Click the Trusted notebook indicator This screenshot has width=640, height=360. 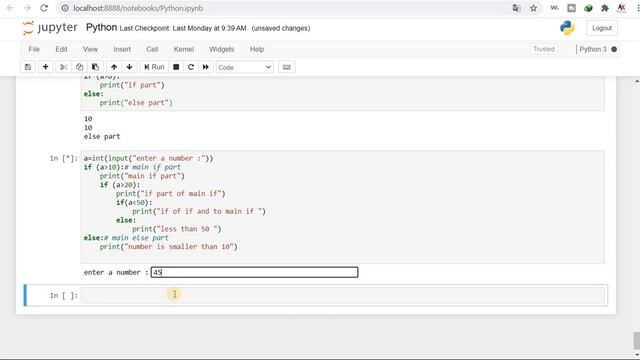pyautogui.click(x=544, y=49)
